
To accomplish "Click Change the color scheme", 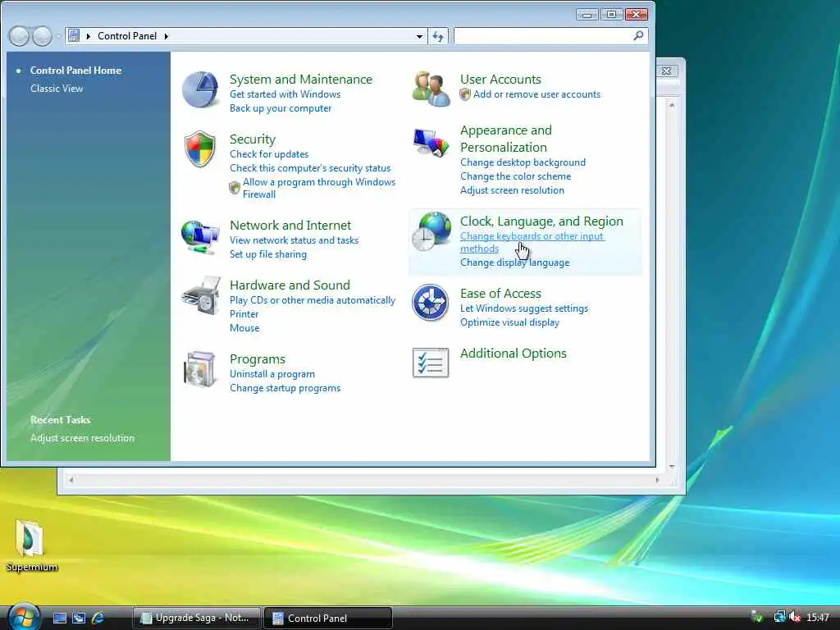I will coord(515,176).
